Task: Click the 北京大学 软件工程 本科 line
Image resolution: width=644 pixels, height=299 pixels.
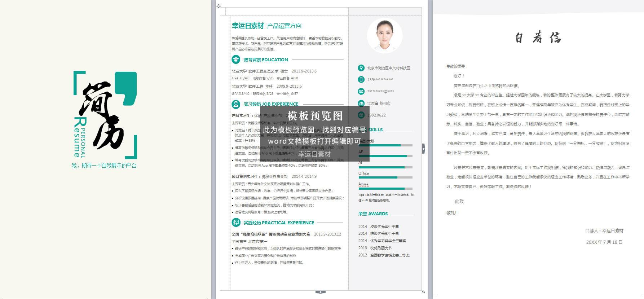Action: pyautogui.click(x=266, y=86)
